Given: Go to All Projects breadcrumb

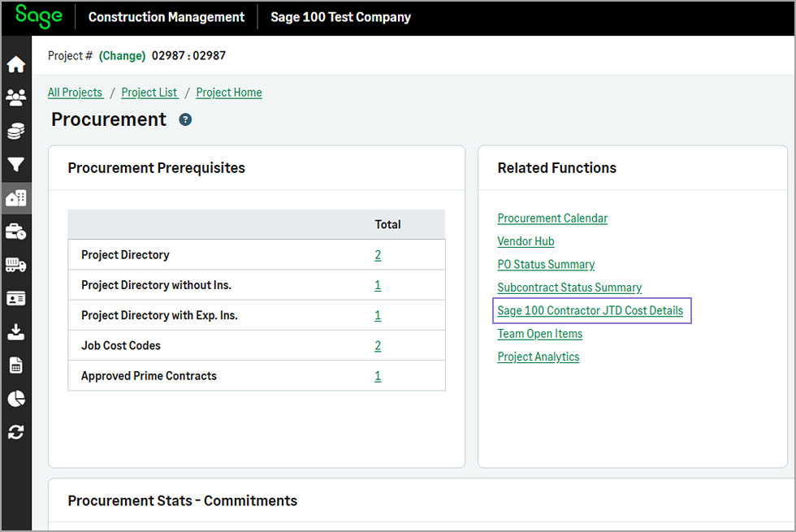Looking at the screenshot, I should click(x=75, y=93).
